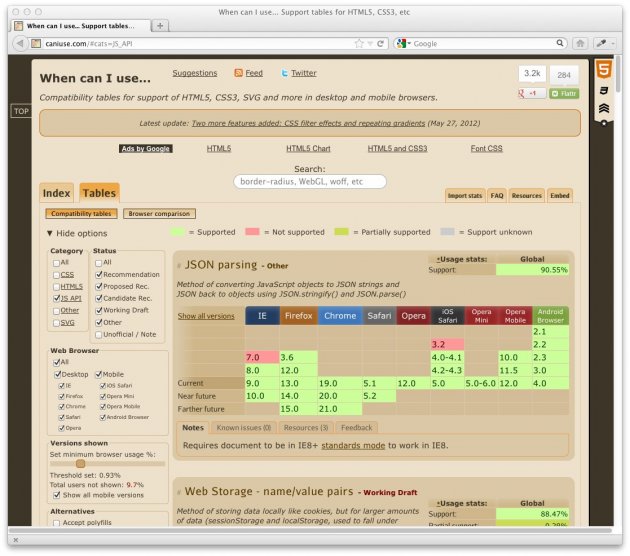
Task: Click the Browser comparison button
Action: click(x=159, y=214)
